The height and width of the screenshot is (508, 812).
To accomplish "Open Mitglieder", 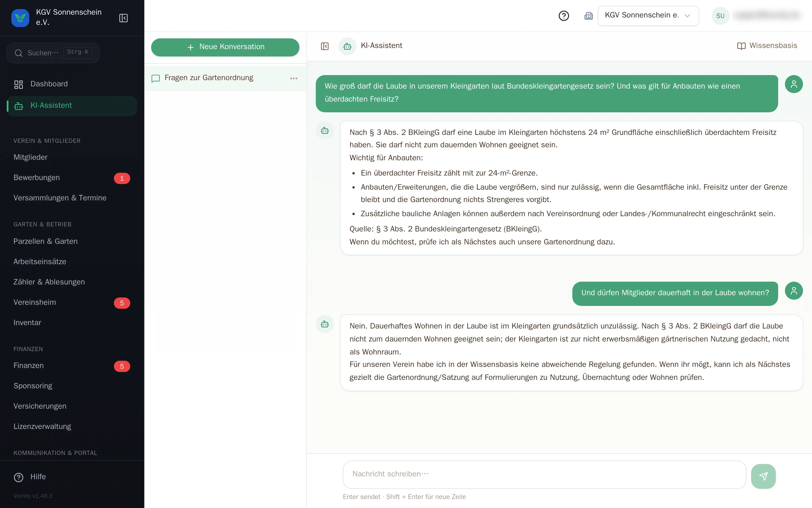I will [x=72, y=157].
